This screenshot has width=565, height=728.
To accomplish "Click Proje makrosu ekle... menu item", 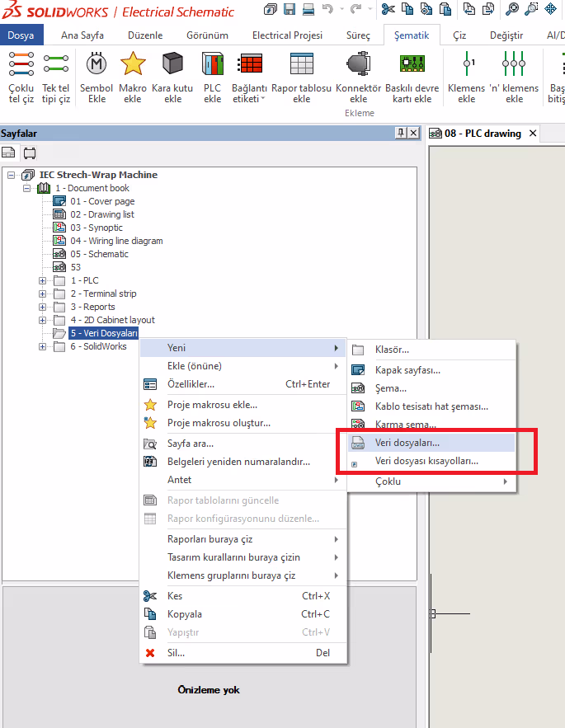I will pyautogui.click(x=243, y=404).
